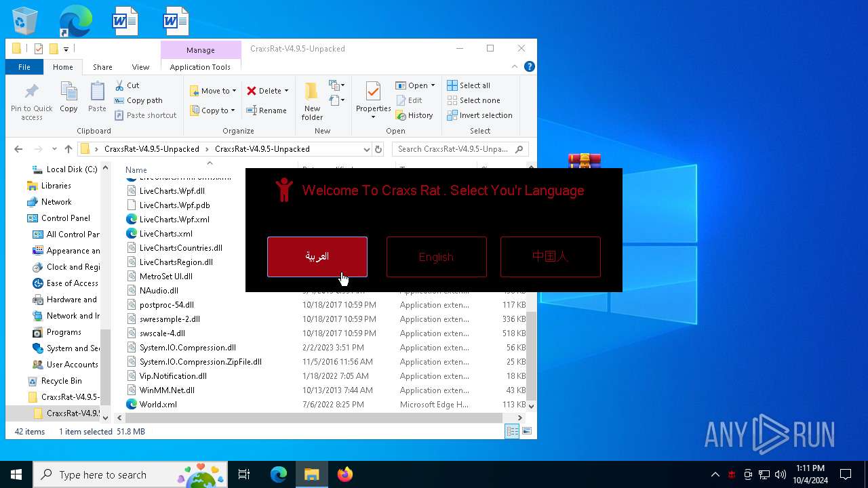Click Invert selection in ribbon
This screenshot has height=488, width=868.
(x=480, y=115)
